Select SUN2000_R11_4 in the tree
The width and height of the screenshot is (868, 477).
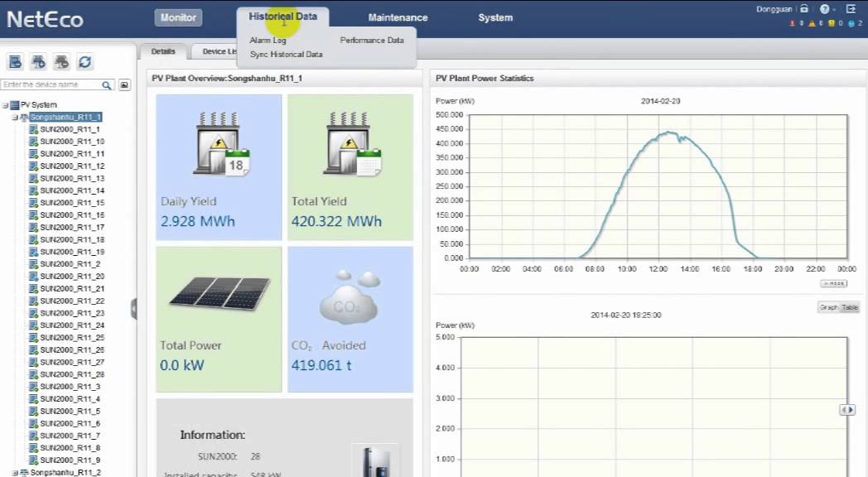coord(70,399)
